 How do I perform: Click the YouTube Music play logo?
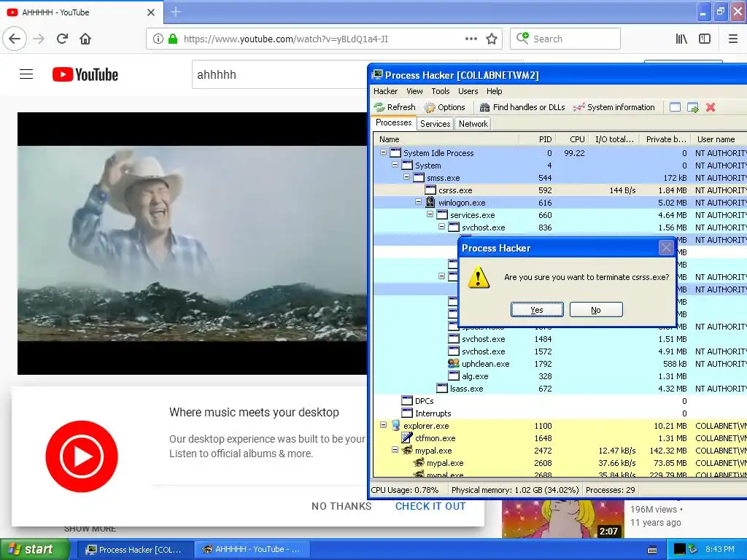click(82, 456)
